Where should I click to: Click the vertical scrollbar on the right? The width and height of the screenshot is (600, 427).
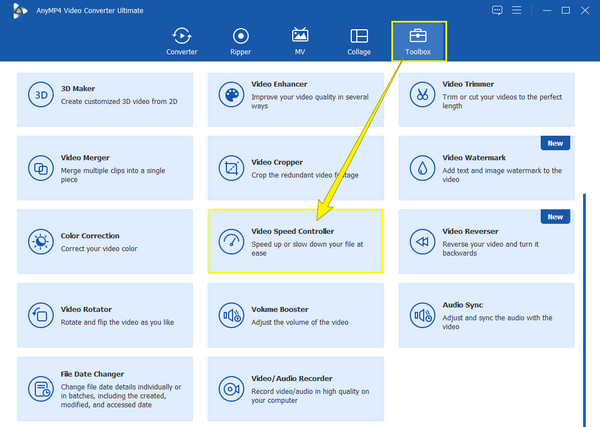point(584,310)
